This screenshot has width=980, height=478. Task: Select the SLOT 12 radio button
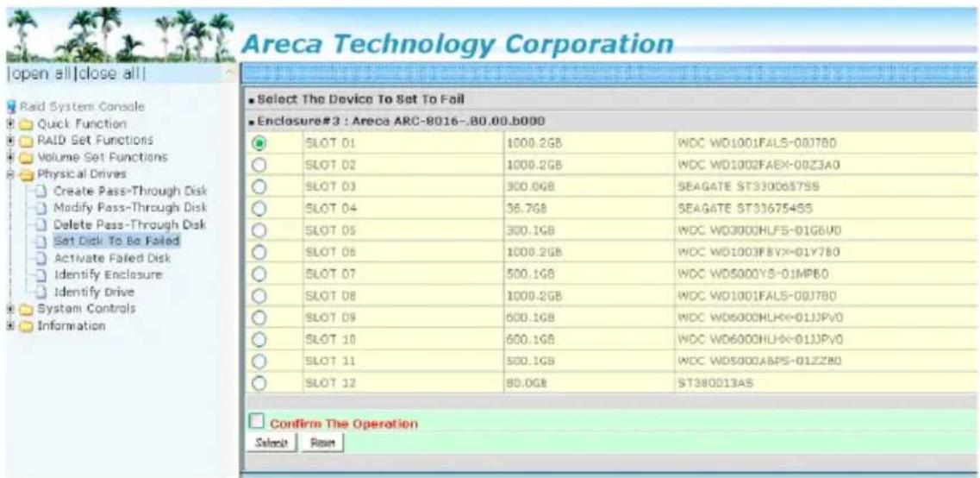pyautogui.click(x=259, y=382)
